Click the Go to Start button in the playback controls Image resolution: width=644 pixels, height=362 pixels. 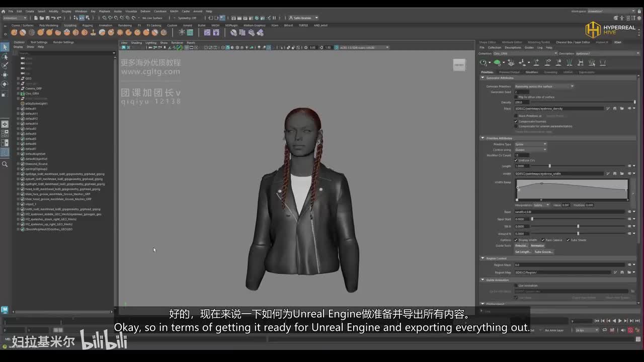(597, 321)
